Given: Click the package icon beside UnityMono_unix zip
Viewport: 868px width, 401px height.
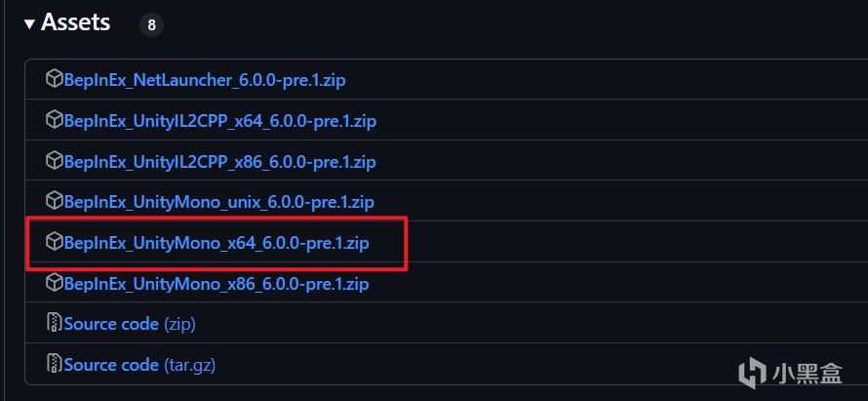Looking at the screenshot, I should pos(54,201).
